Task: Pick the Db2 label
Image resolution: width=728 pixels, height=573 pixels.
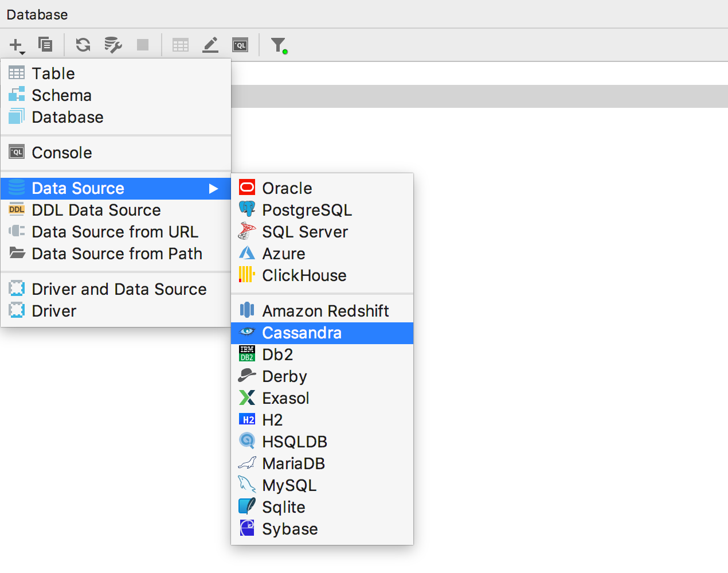Action: click(x=277, y=354)
